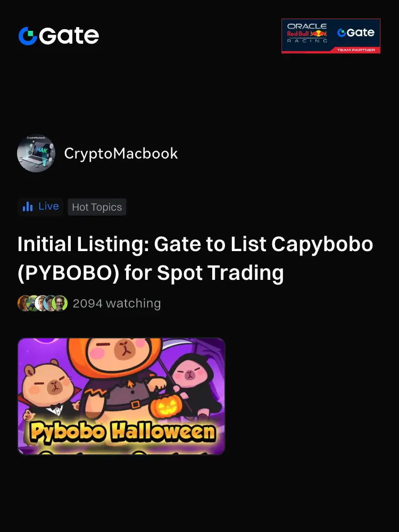
Task: Click the blue bar-chart Live icon
Action: [28, 206]
